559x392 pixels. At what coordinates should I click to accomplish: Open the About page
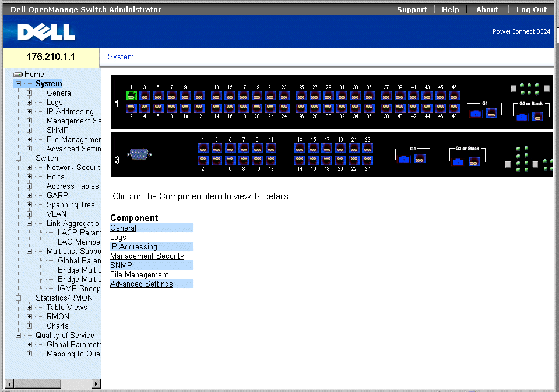pyautogui.click(x=487, y=10)
